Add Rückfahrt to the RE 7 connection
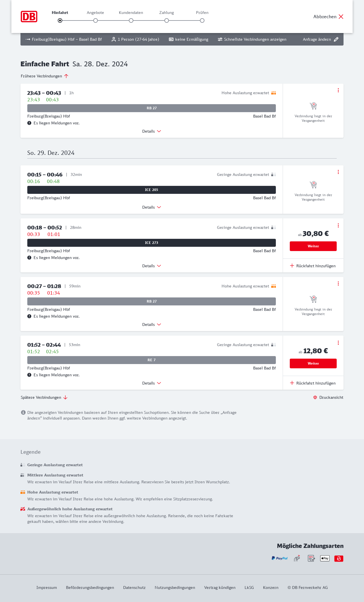Image resolution: width=364 pixels, height=602 pixels. (313, 383)
